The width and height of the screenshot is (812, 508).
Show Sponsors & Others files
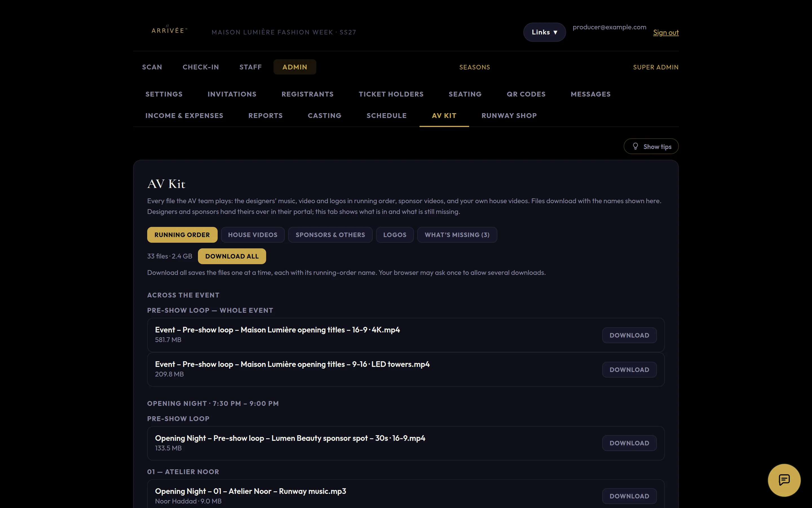pyautogui.click(x=330, y=235)
